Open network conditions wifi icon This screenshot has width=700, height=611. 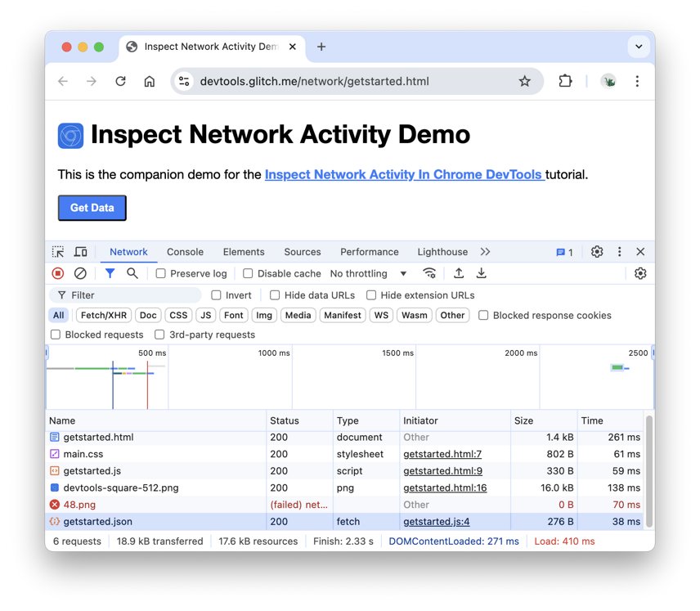pyautogui.click(x=429, y=273)
